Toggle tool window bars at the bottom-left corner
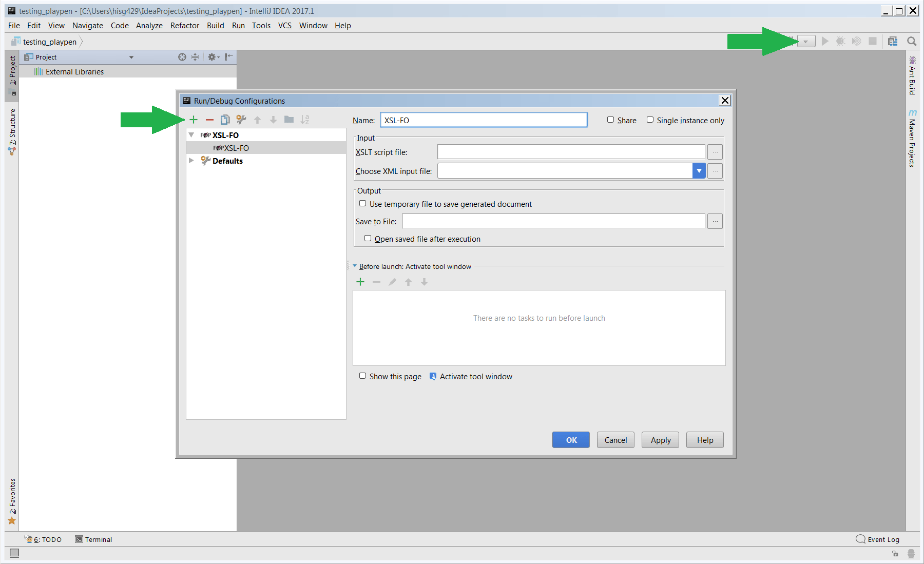Screen dimensions: 924x564 pos(14,553)
